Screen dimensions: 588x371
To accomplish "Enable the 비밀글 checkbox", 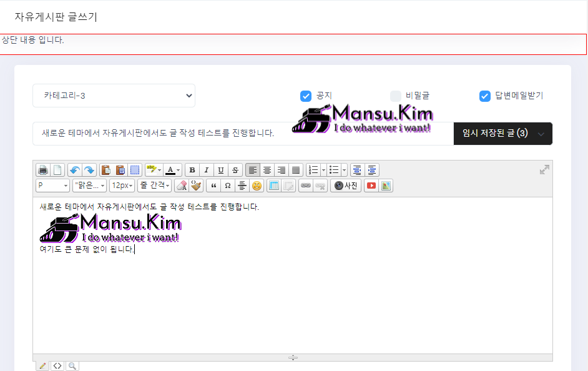I will [x=396, y=96].
